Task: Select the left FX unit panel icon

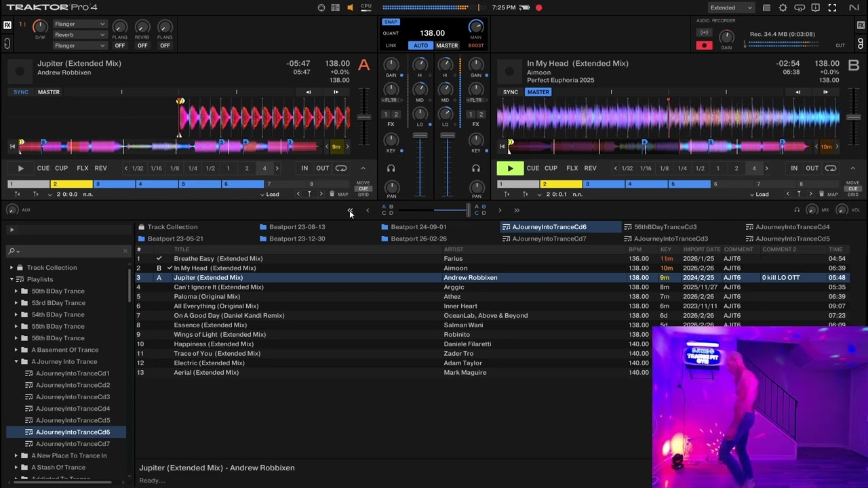Action: click(7, 26)
